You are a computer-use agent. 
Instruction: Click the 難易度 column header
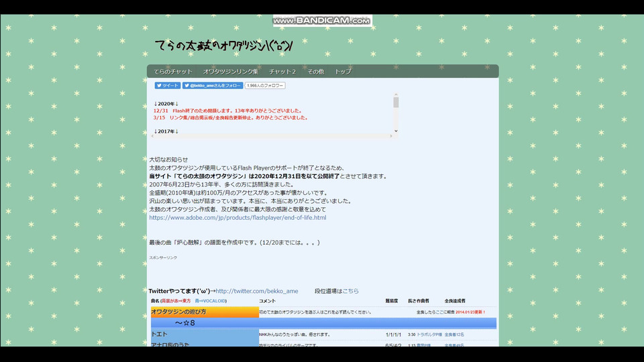click(391, 301)
